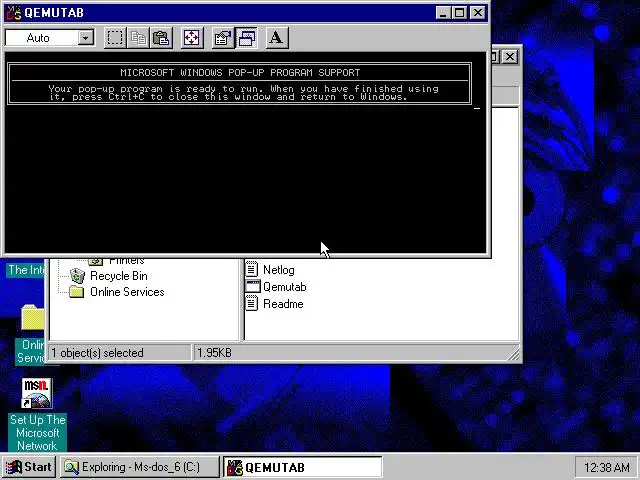Click the Recycle Bin tree icon
This screenshot has height=480, width=640.
point(77,276)
